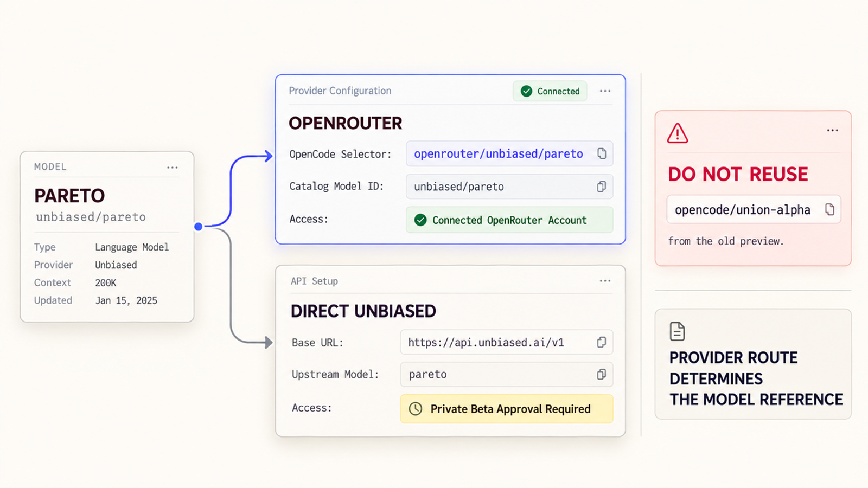The width and height of the screenshot is (868, 488).
Task: Click the PARETO model title
Action: (69, 196)
